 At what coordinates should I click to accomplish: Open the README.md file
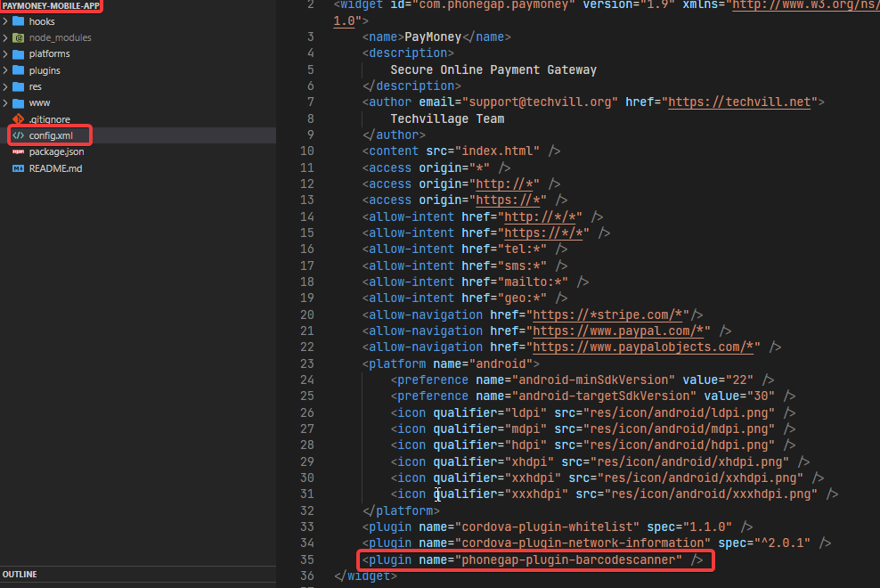click(55, 168)
